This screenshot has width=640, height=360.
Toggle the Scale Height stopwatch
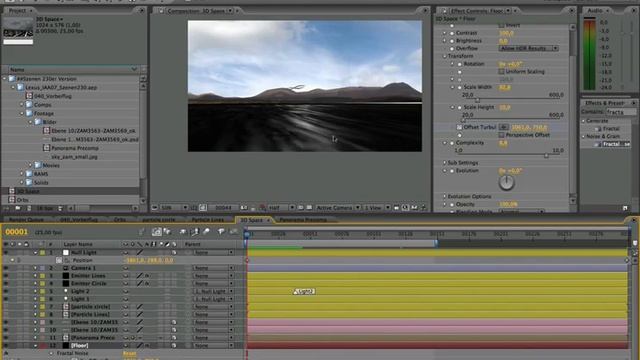460,107
